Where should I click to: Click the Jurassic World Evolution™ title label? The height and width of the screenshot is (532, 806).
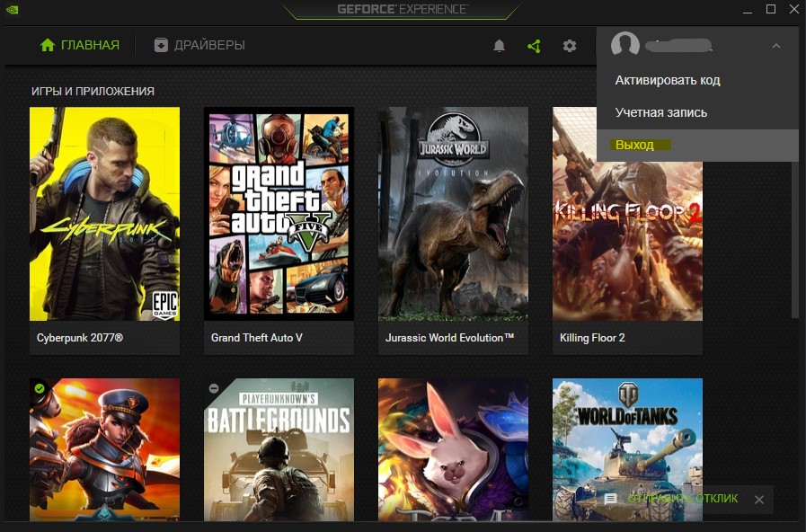click(x=450, y=338)
